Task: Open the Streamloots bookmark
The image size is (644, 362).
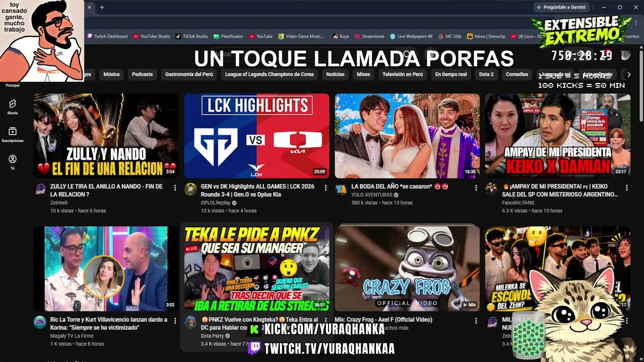Action: pyautogui.click(x=369, y=36)
